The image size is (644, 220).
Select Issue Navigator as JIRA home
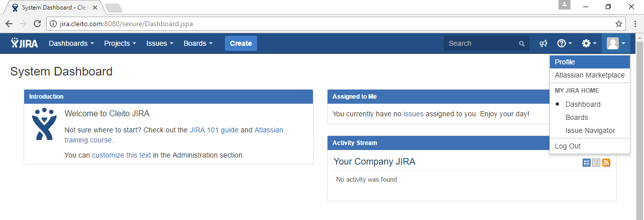pos(590,130)
